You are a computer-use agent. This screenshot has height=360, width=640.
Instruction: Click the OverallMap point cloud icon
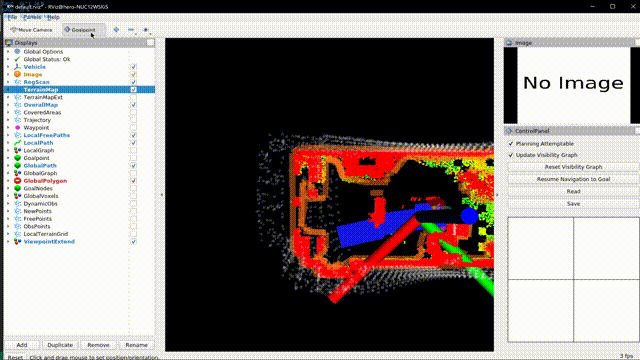(x=17, y=105)
